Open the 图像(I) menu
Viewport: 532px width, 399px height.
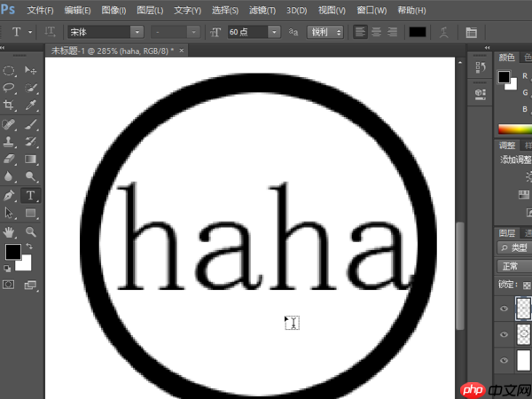pos(113,11)
